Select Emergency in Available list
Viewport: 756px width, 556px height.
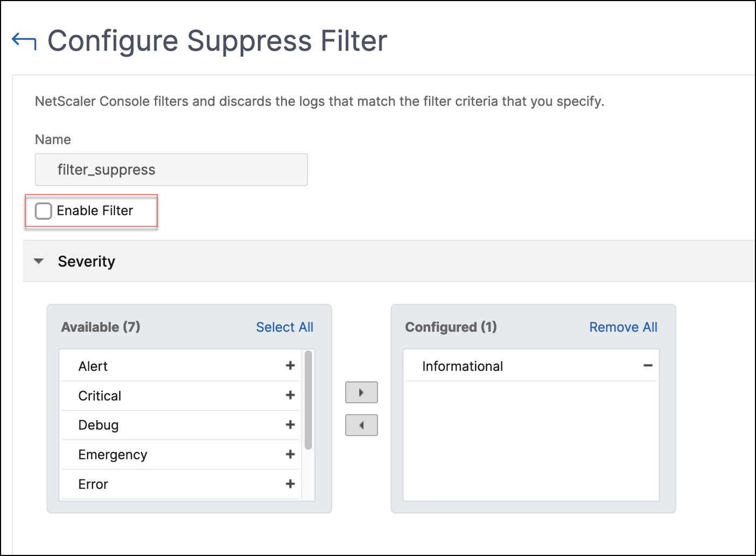[x=180, y=455]
